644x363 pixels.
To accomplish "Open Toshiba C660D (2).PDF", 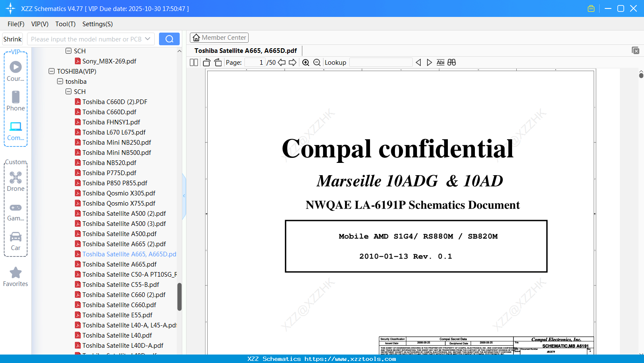I will tap(115, 102).
